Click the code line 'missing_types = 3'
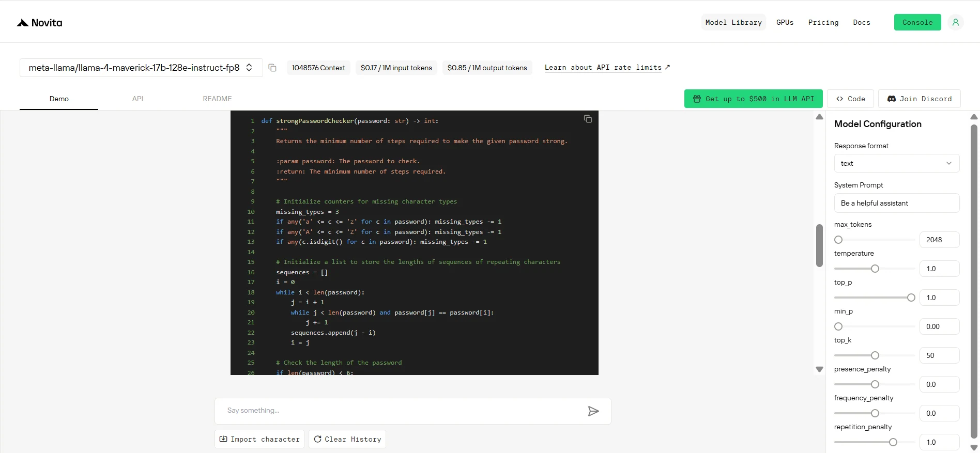This screenshot has height=453, width=980. [308, 212]
